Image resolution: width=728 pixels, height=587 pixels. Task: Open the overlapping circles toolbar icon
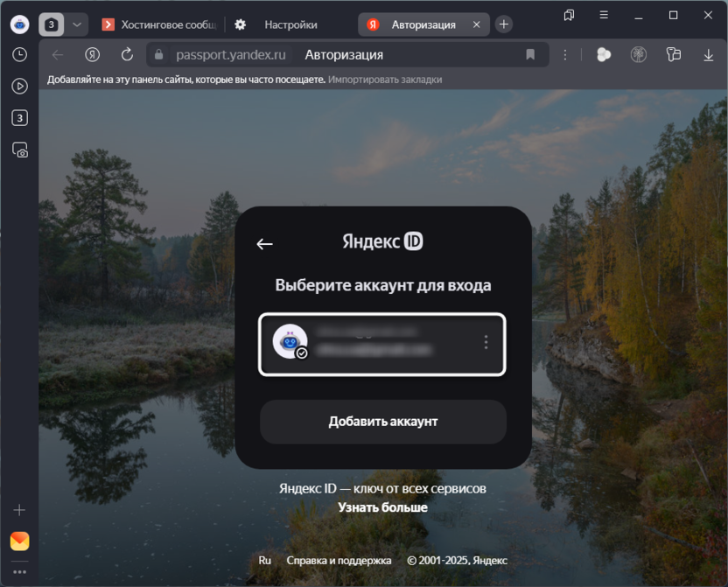click(604, 55)
